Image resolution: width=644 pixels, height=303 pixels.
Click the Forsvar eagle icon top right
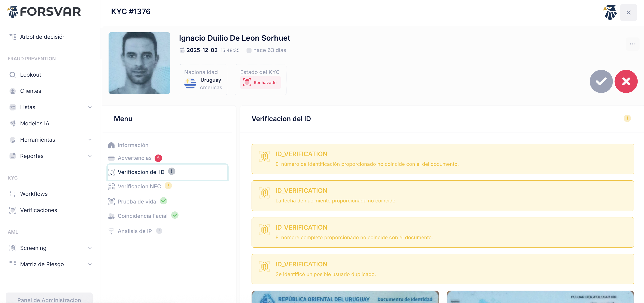coord(610,12)
